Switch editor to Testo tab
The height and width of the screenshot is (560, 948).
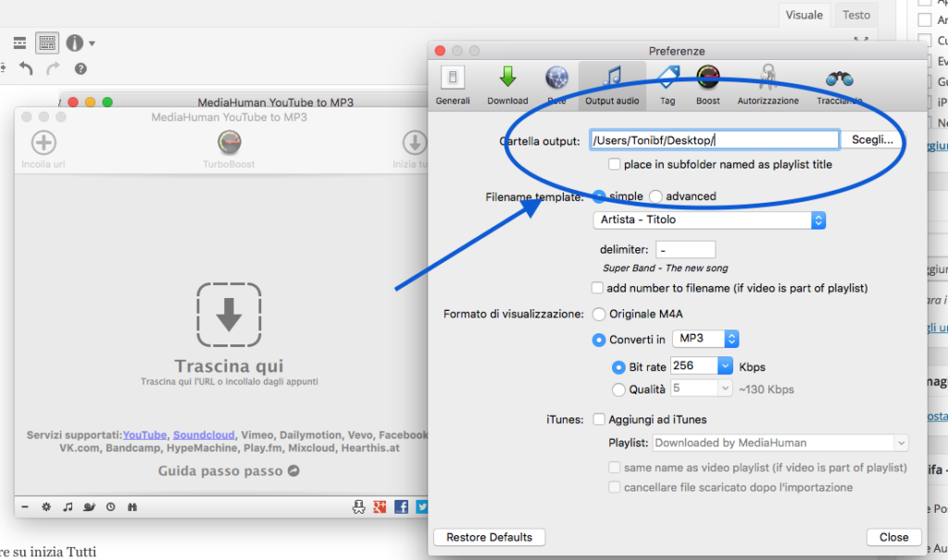click(856, 15)
